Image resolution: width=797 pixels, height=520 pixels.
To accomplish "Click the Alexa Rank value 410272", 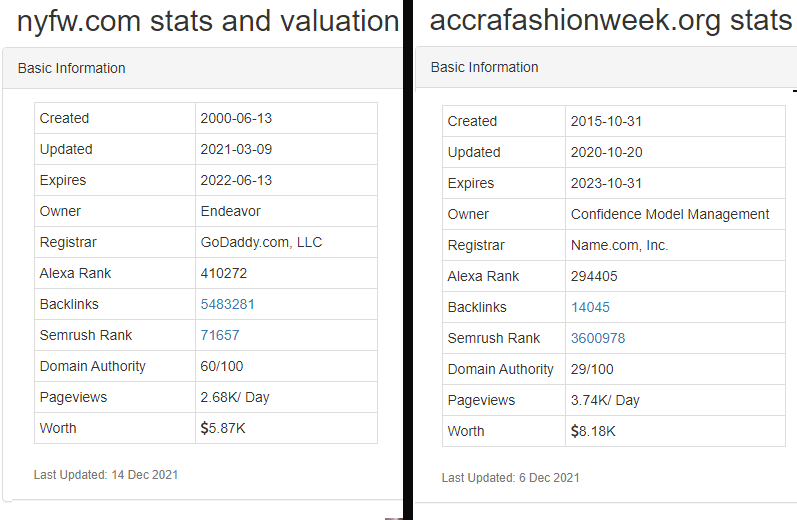I will tap(224, 273).
